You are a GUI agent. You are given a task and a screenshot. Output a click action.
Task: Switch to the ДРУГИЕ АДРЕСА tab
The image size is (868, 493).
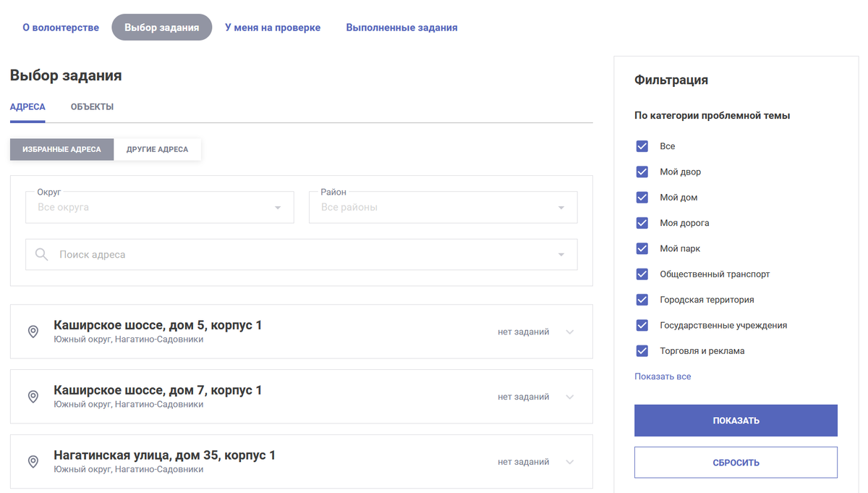[158, 149]
